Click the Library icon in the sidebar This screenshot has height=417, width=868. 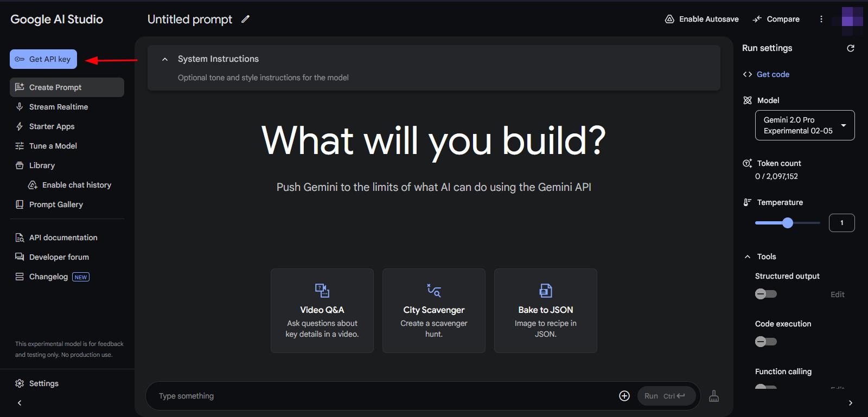20,165
